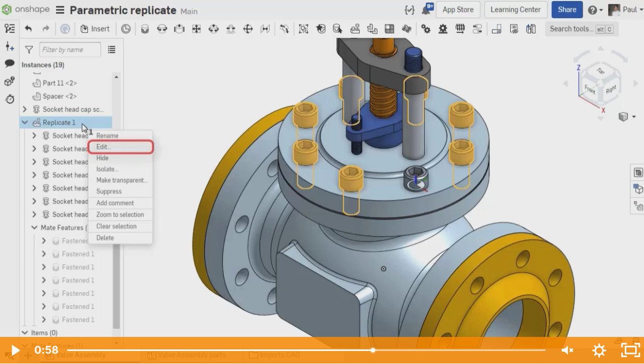Choose Clear selection from context menu

pos(116,226)
